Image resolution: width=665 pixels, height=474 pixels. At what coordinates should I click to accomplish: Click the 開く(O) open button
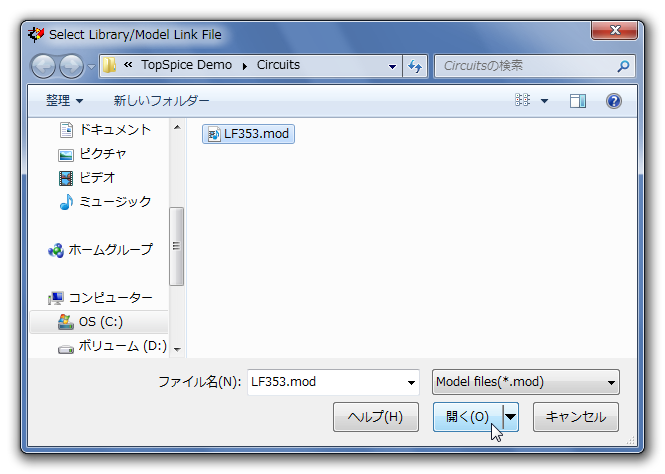point(467,417)
